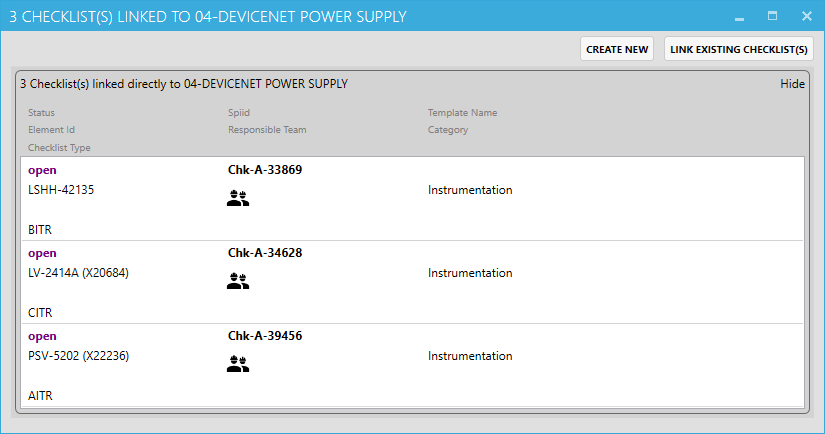Open checklist Chk-A-39456

[265, 336]
